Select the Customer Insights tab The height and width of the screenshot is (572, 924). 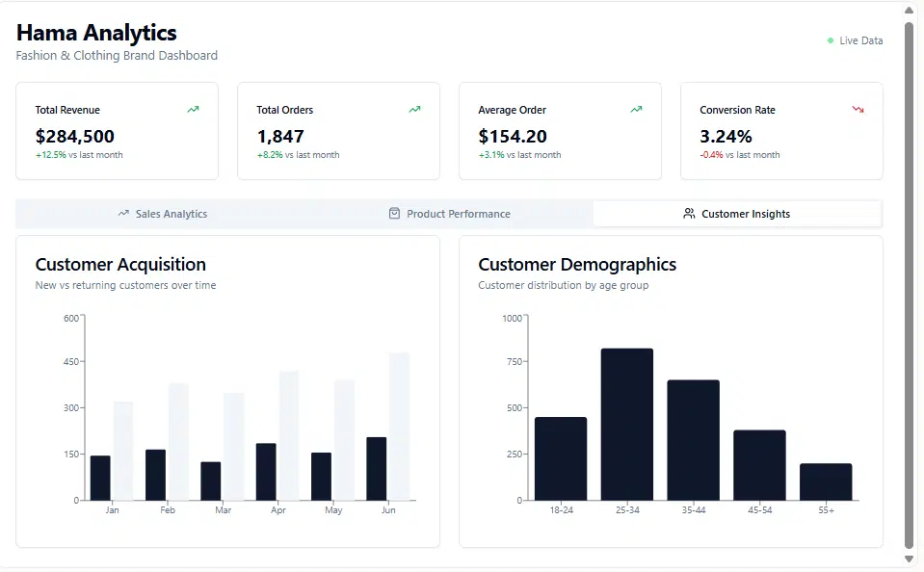click(x=737, y=214)
